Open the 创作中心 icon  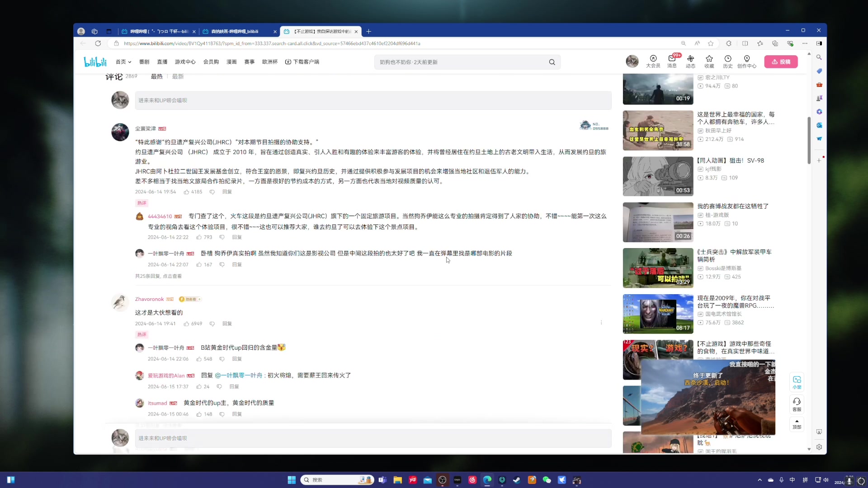pos(746,61)
